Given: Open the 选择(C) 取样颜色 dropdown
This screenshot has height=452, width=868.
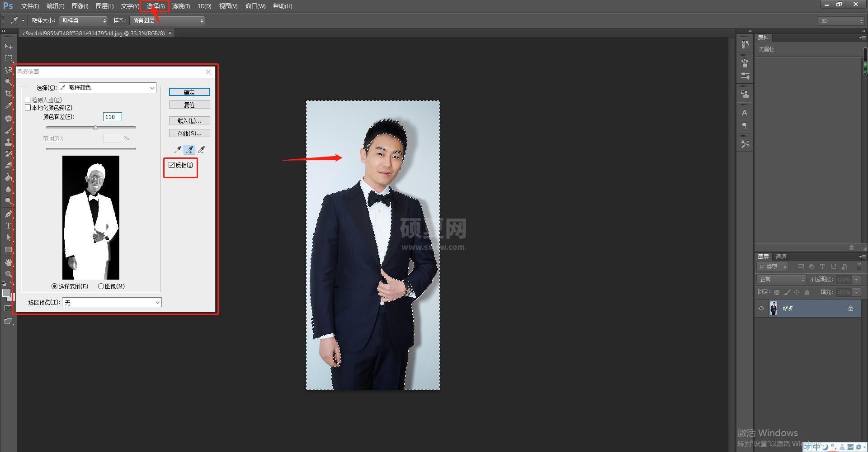Looking at the screenshot, I should [108, 88].
